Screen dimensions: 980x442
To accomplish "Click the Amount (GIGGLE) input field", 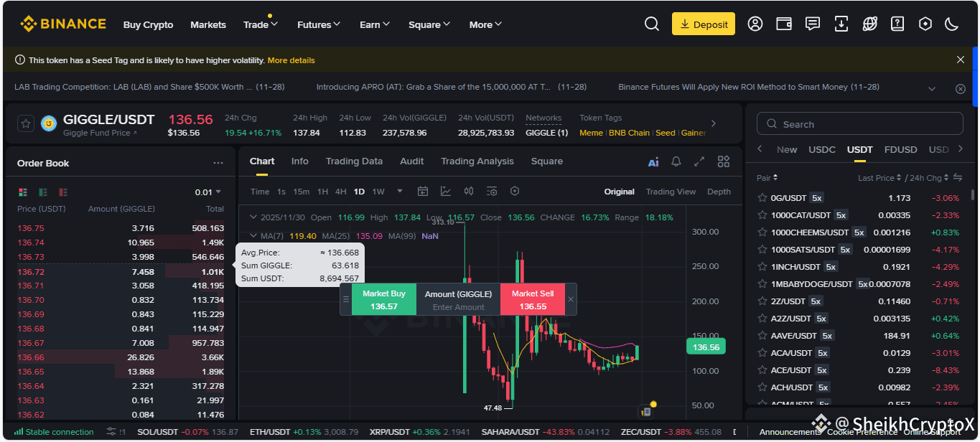I will (x=458, y=307).
